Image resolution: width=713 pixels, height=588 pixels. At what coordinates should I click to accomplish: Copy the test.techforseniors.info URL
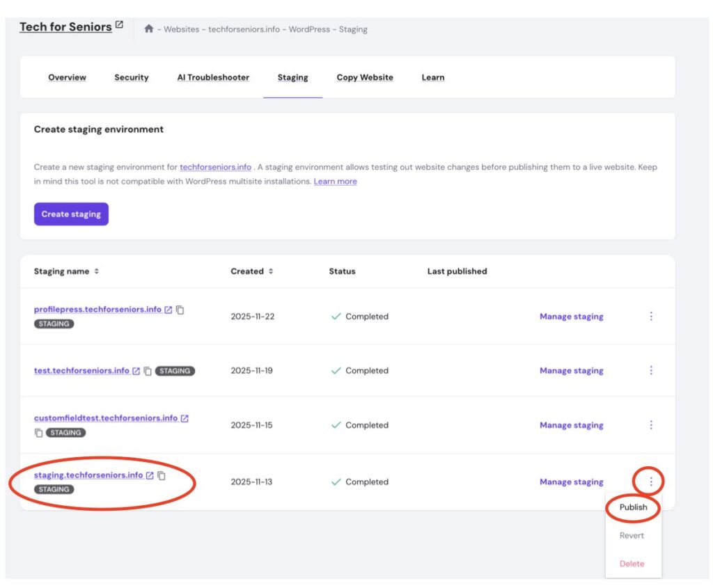tap(148, 371)
